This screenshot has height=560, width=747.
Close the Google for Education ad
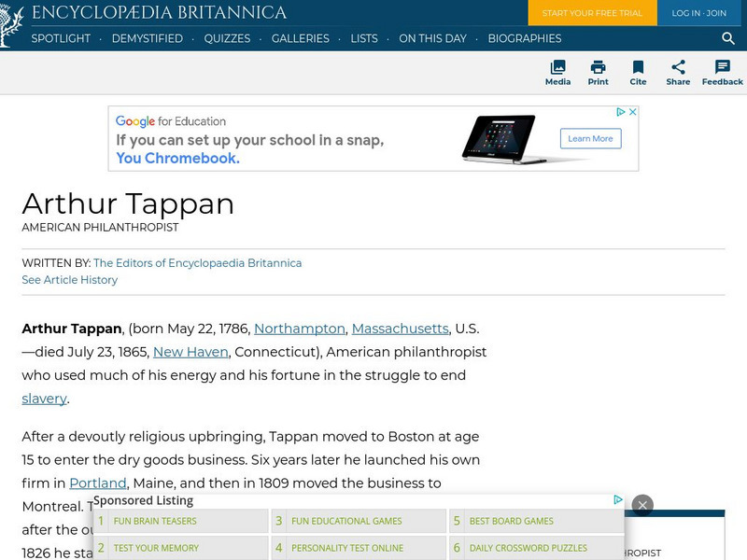tap(633, 112)
